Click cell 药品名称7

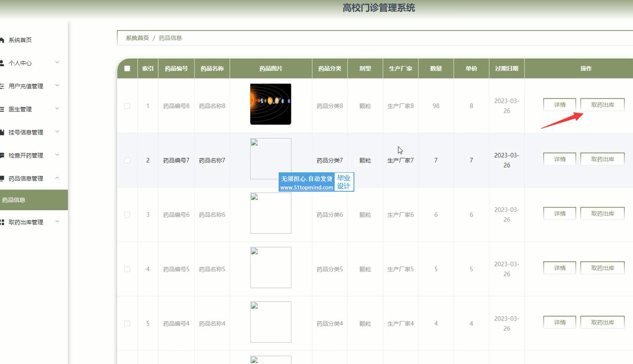pyautogui.click(x=212, y=160)
